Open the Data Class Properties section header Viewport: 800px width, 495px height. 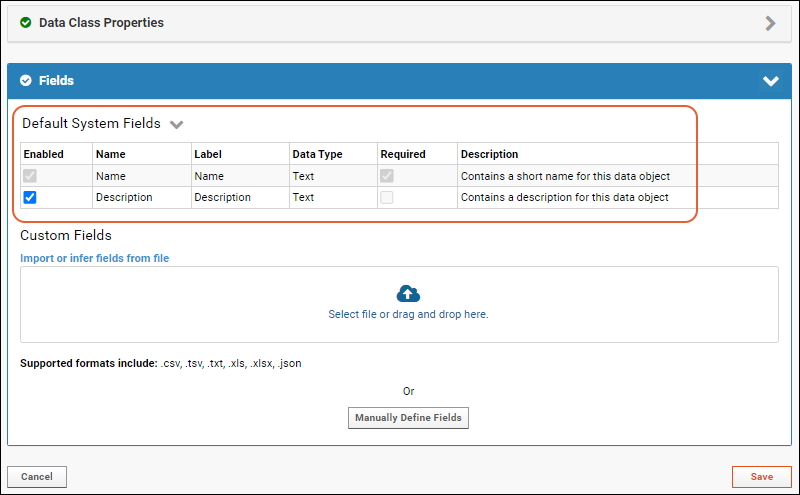[x=399, y=23]
